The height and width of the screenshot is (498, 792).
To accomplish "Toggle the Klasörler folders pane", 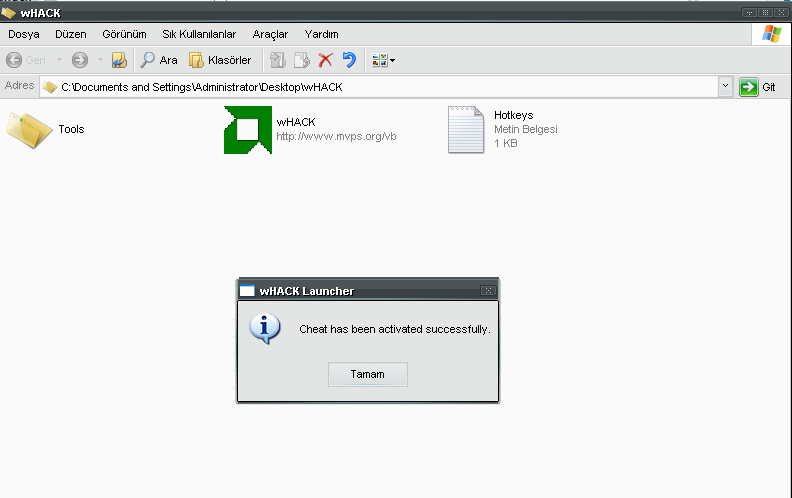I will coord(220,60).
